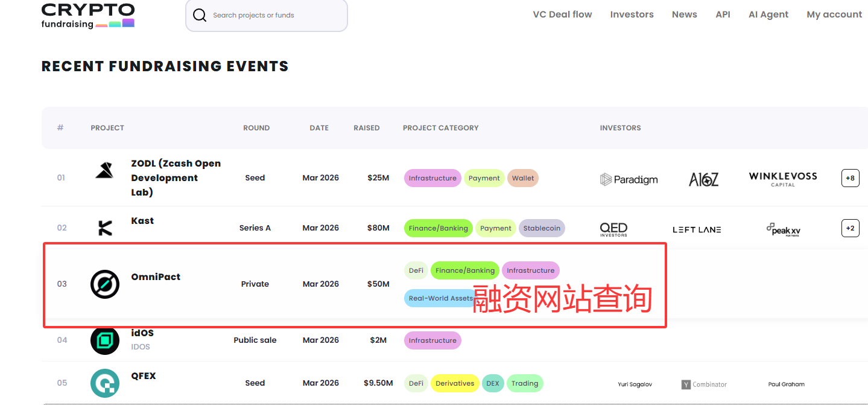Open the QFEX teal project logo

(x=105, y=383)
